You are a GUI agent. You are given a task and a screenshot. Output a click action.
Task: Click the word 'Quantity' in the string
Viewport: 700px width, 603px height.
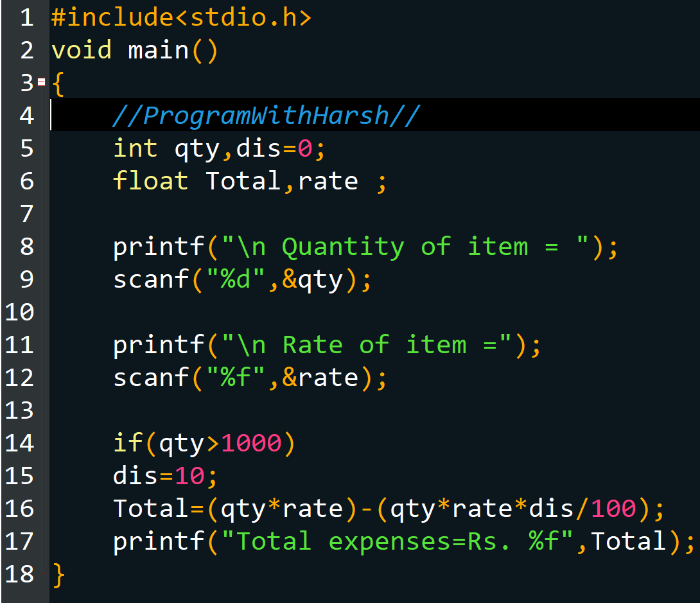pyautogui.click(x=344, y=247)
